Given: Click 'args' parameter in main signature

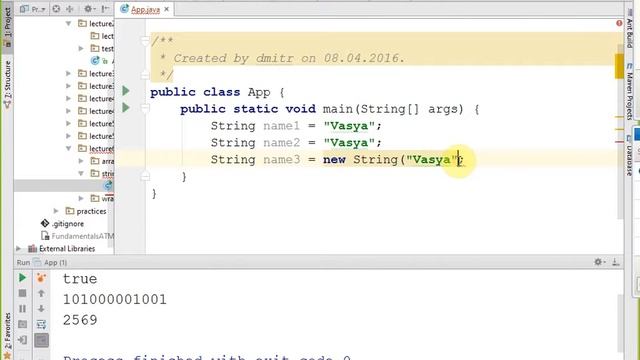Looking at the screenshot, I should coord(443,109).
